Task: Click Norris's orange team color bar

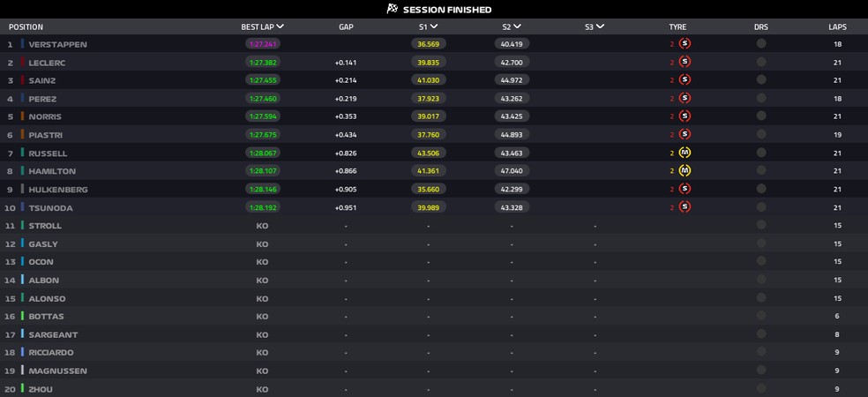Action: (23, 116)
